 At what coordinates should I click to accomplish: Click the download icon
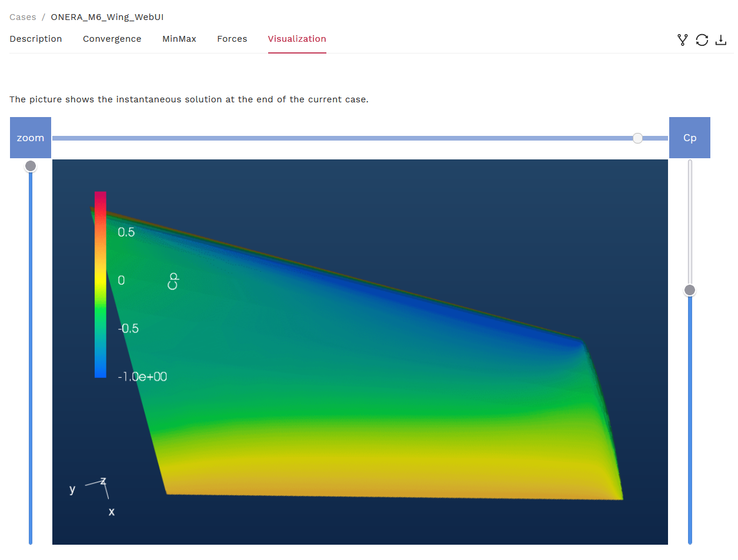pos(721,40)
